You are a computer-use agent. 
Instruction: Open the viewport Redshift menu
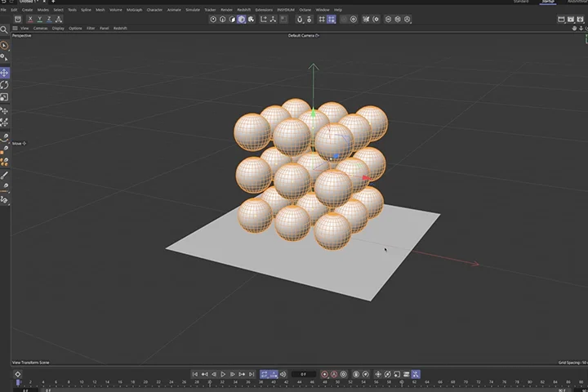[x=120, y=28]
